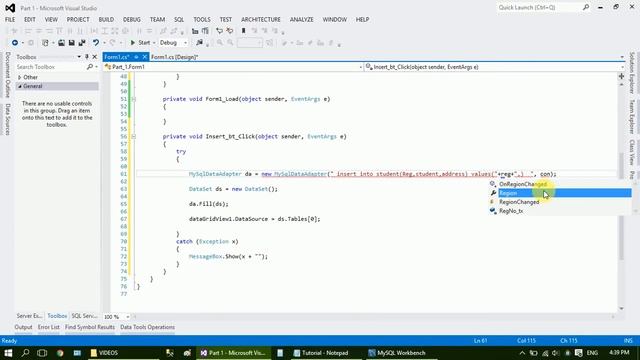Open the FILE menu
This screenshot has width=640, height=360.
(10, 19)
